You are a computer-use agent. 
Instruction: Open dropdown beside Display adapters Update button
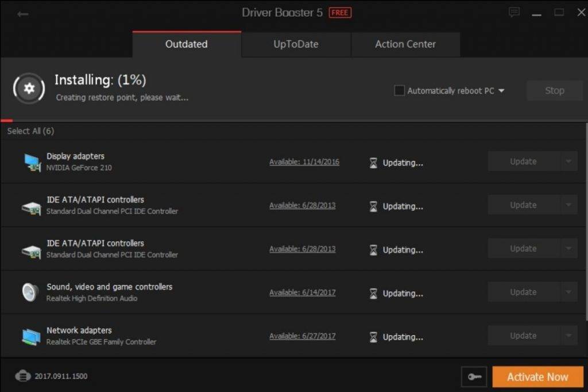click(568, 162)
